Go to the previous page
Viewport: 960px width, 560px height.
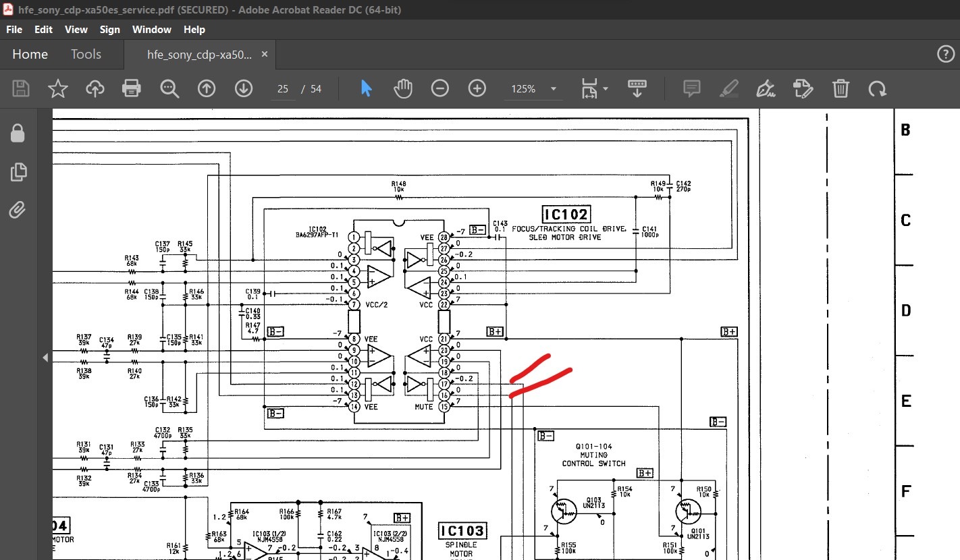tap(206, 88)
